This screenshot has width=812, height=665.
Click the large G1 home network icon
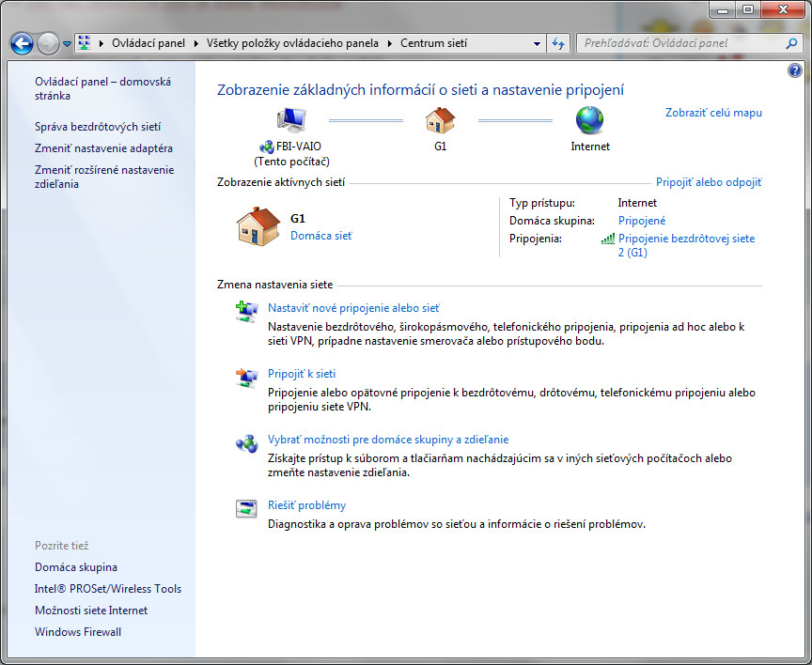coord(258,226)
